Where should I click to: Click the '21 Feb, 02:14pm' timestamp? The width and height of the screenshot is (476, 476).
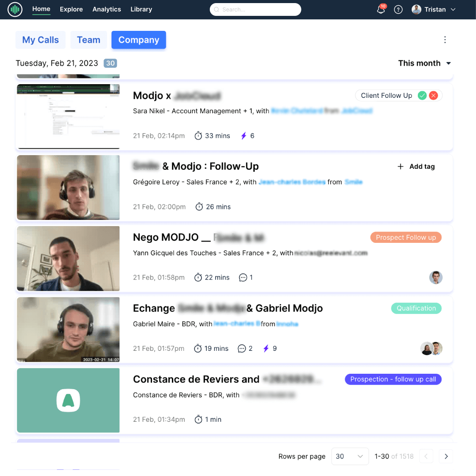[159, 136]
